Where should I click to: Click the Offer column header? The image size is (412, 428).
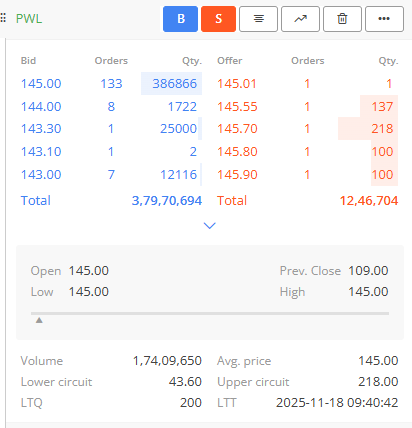230,61
